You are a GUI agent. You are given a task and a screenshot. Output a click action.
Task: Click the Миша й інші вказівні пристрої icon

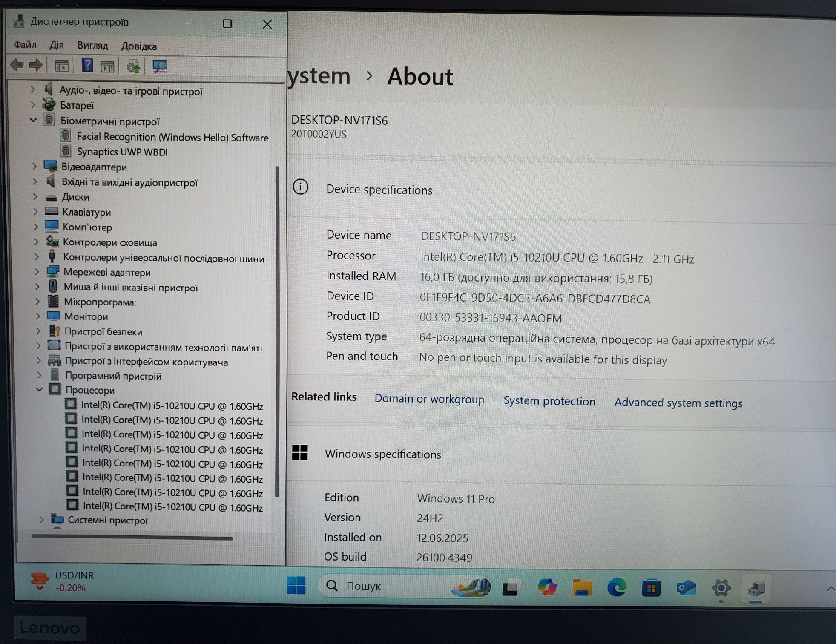(x=53, y=286)
